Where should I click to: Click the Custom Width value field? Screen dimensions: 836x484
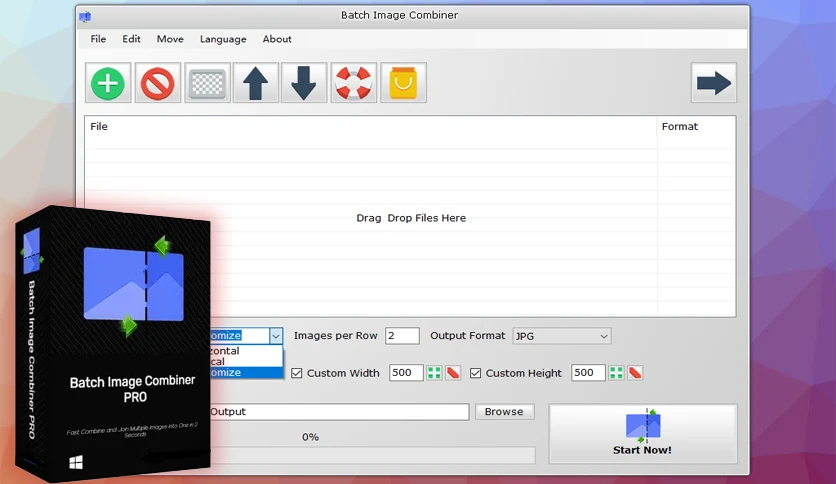tap(406, 373)
